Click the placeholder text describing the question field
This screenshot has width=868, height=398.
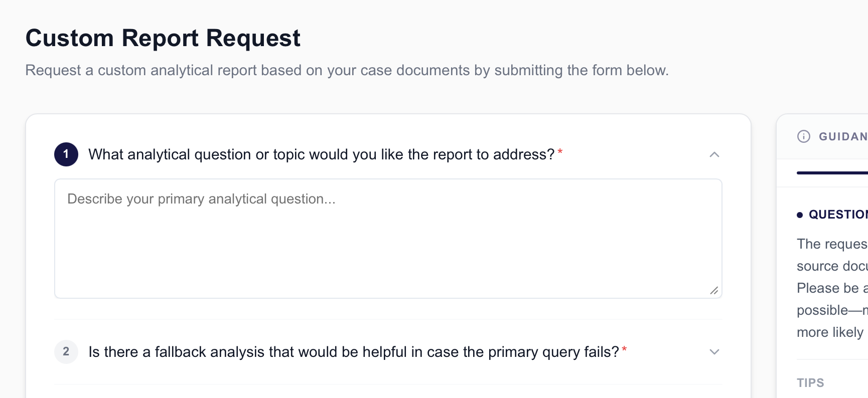click(201, 198)
